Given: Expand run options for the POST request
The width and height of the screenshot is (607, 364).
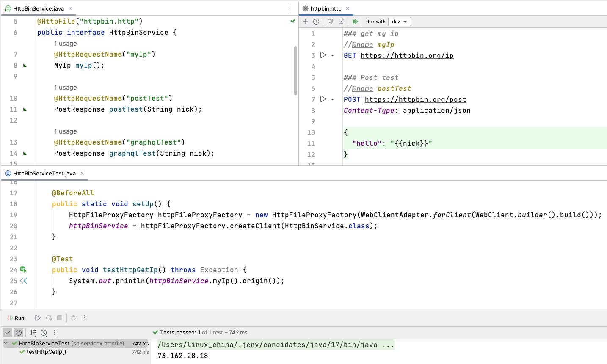Looking at the screenshot, I should tap(333, 99).
